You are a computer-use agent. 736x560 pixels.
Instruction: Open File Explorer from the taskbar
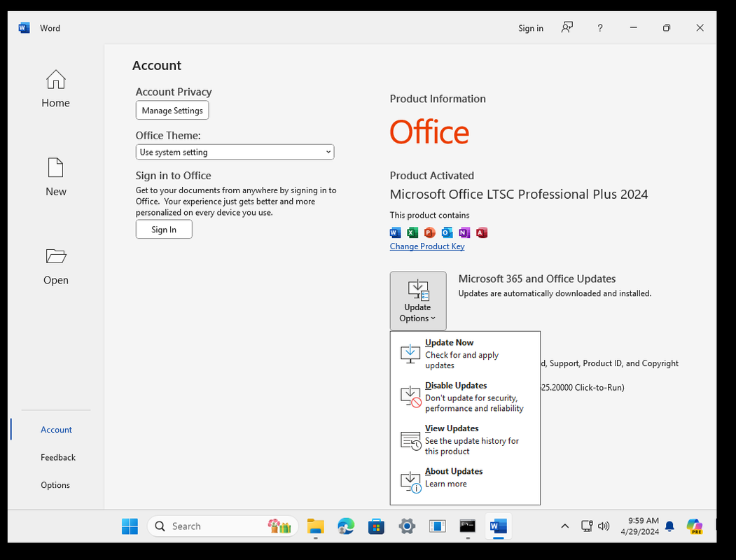315,526
